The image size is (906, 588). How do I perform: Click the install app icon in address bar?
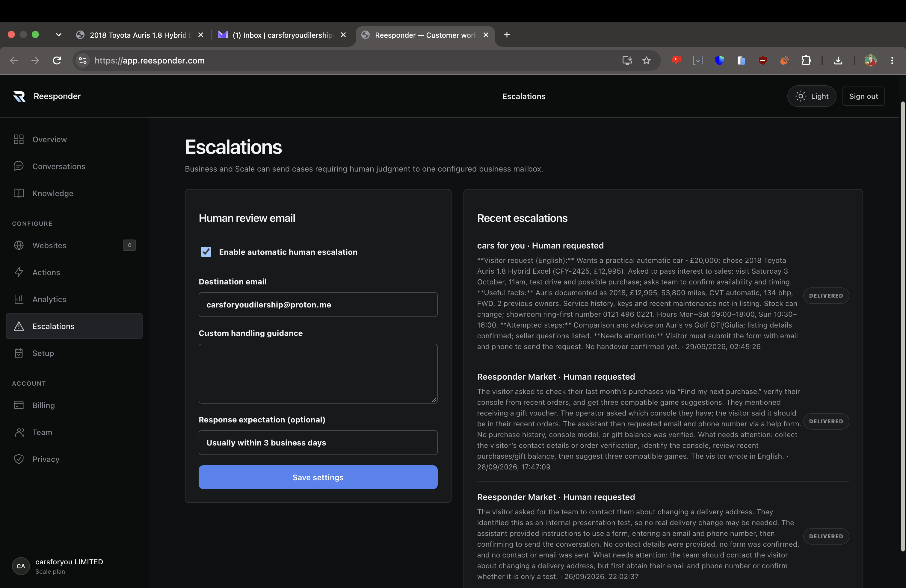coord(627,60)
